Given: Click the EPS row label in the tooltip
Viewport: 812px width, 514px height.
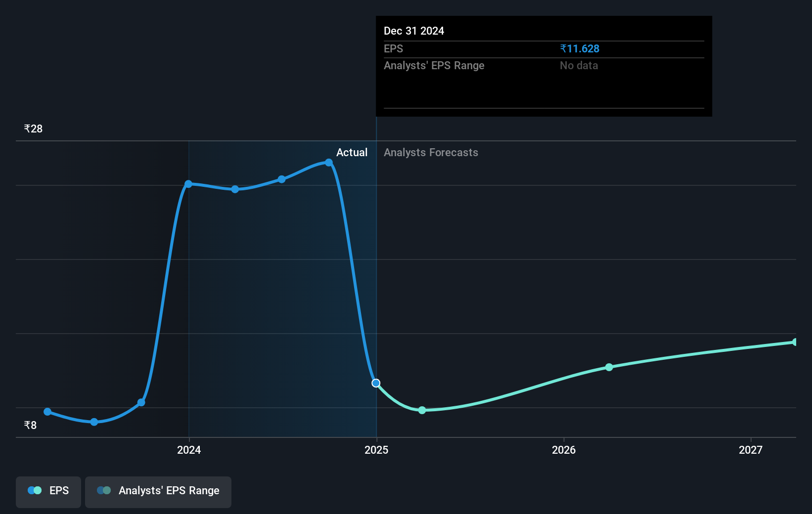Looking at the screenshot, I should click(x=393, y=48).
